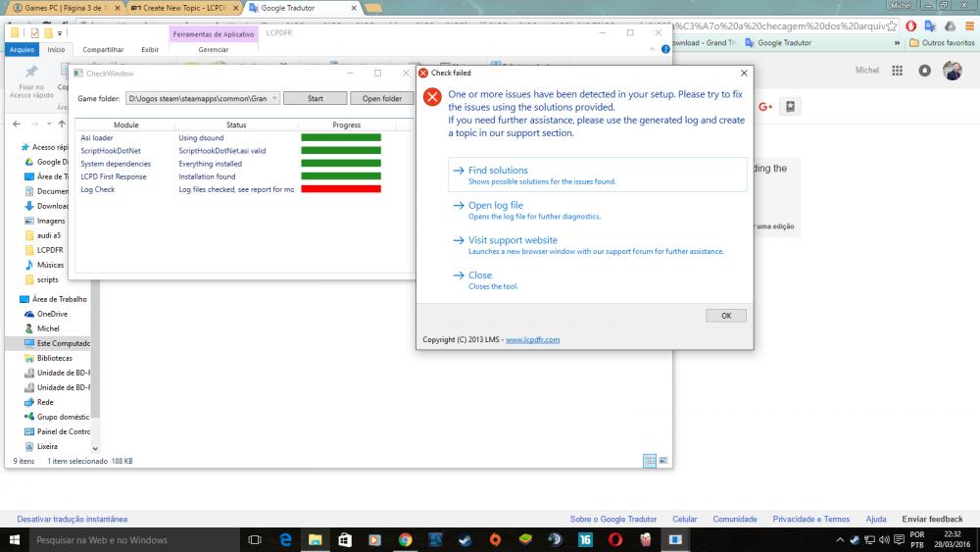Click the Explorer help question-mark icon
The image size is (980, 552).
coord(665,49)
